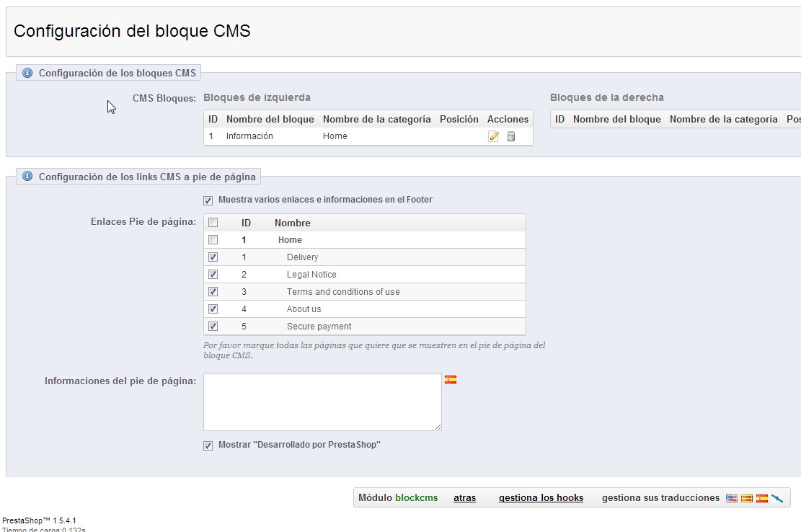Toggle the select-all checkbox in the footer links header
This screenshot has height=532, width=801.
pyautogui.click(x=213, y=223)
